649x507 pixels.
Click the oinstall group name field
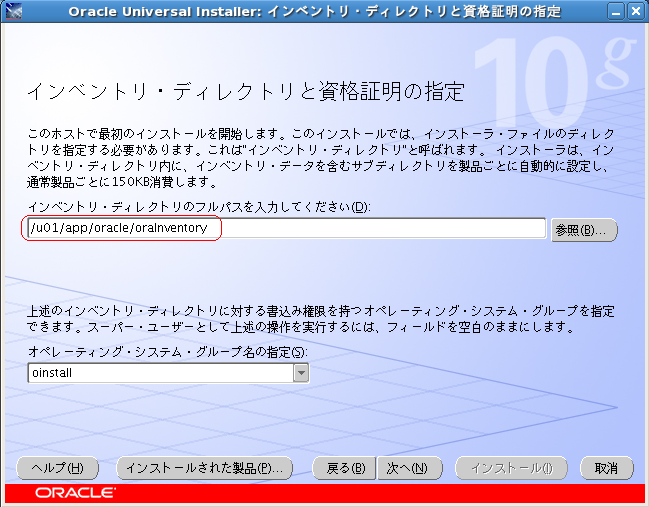tap(161, 373)
